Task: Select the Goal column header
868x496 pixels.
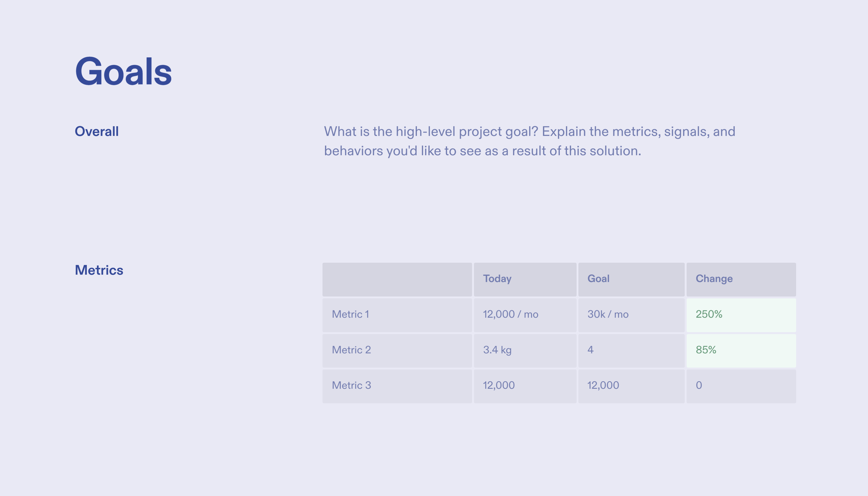Action: click(598, 279)
